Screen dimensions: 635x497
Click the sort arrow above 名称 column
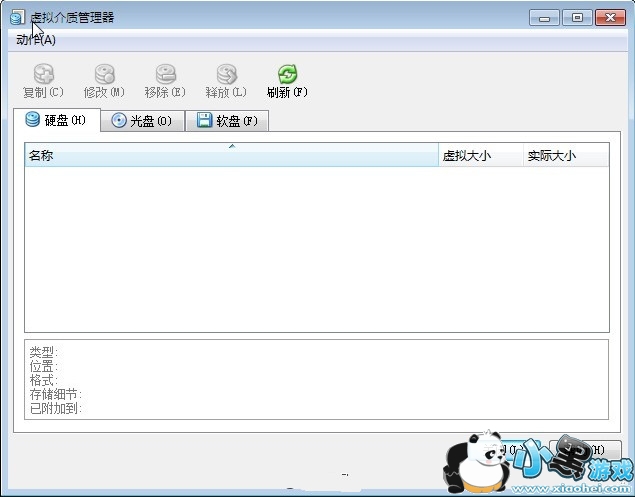232,146
